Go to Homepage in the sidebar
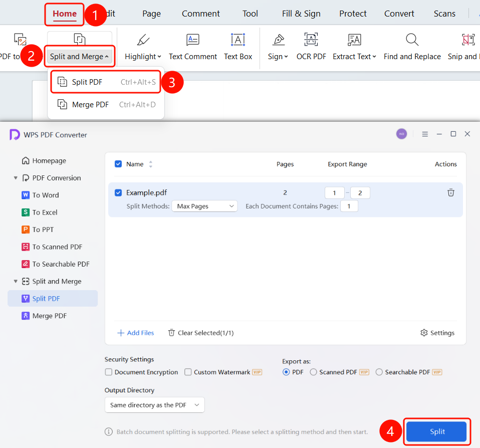Screen dimensions: 480x448 [44, 161]
